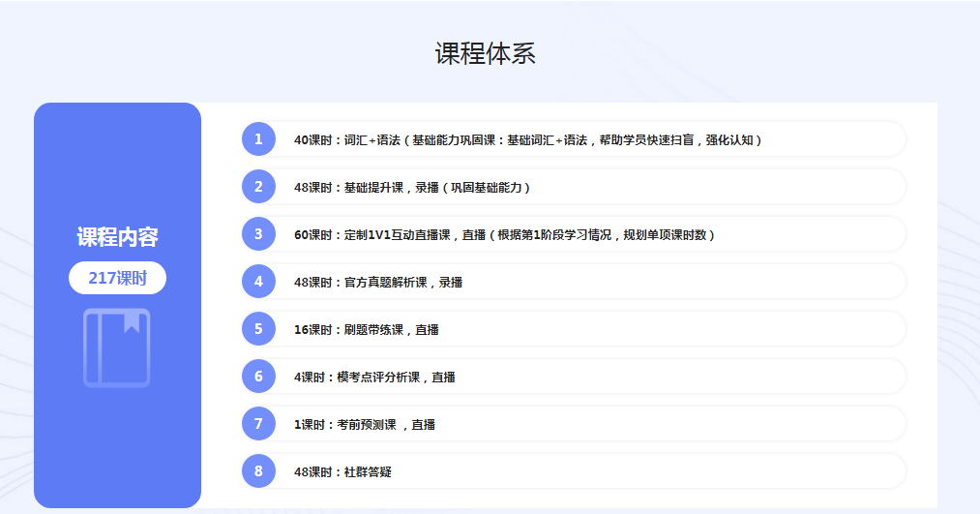The width and height of the screenshot is (980, 514).
Task: Select the 48课时 基础提升课 录播 row
Action: (412, 187)
